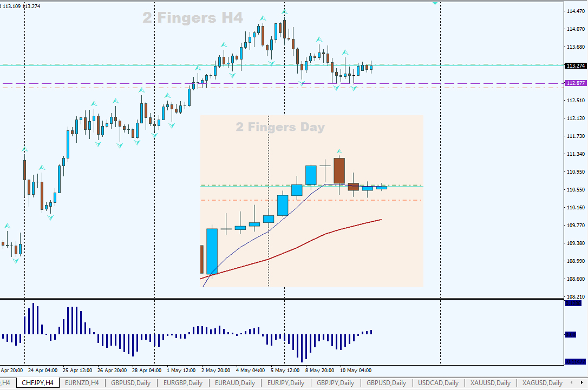
Task: Open the GBPUSD,Daily tab beside USDCAD,Daily
Action: 386,383
